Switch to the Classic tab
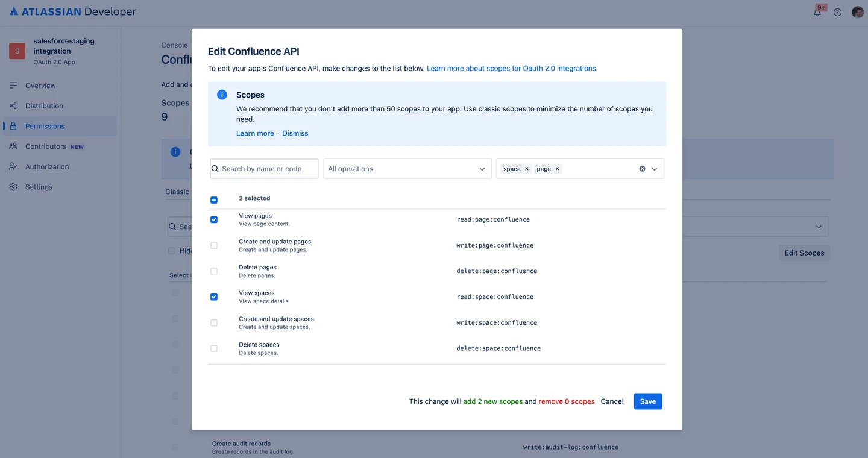Viewport: 868px width, 458px height. (177, 192)
